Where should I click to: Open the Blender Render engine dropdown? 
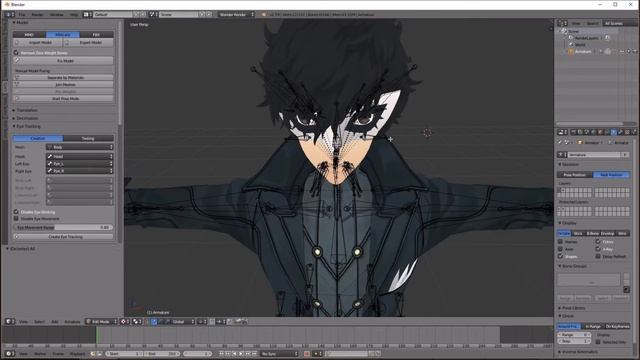pos(236,14)
